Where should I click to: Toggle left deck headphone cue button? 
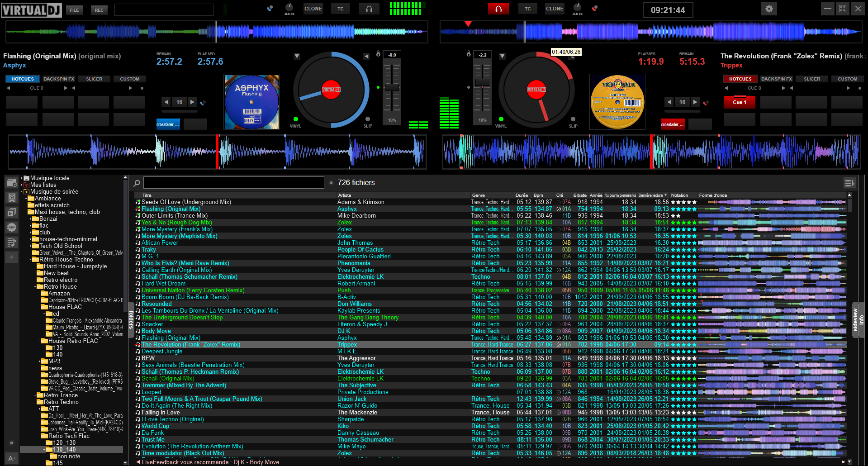pos(369,9)
